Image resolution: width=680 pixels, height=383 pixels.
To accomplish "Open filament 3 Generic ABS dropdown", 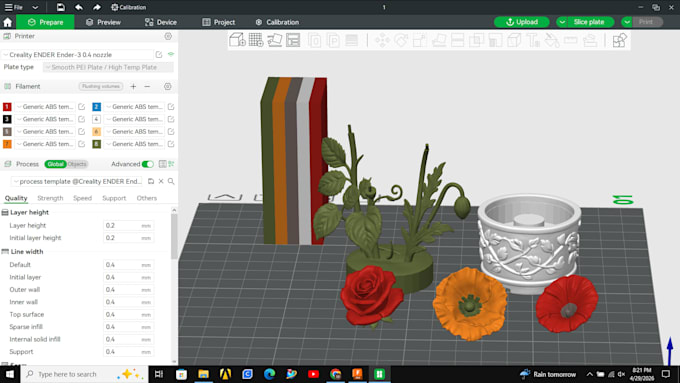I will [x=45, y=119].
